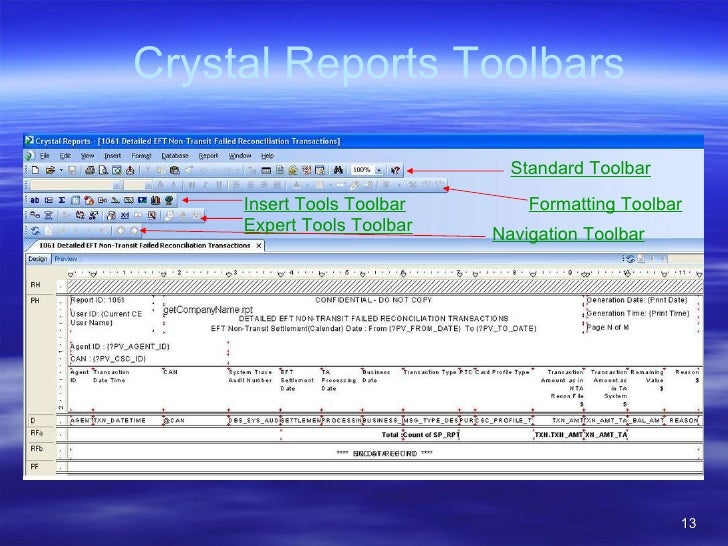The height and width of the screenshot is (546, 728).
Task: Open the Format menu
Action: click(x=141, y=156)
